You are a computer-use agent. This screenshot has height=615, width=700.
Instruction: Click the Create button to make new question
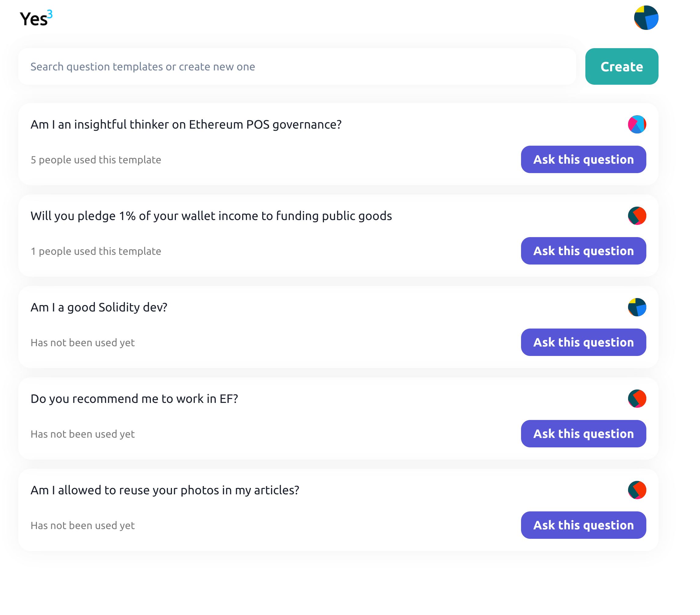pos(621,66)
